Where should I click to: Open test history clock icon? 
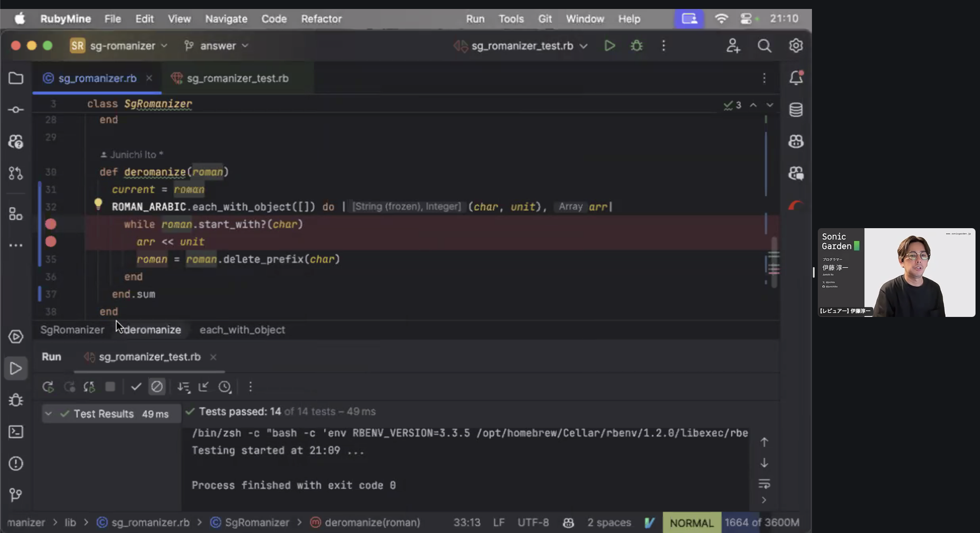[224, 387]
